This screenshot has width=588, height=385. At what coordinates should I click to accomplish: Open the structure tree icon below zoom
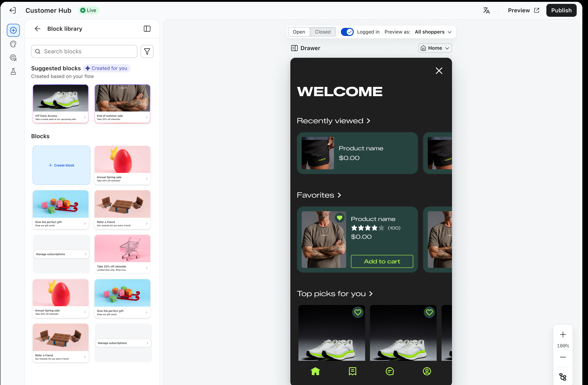pyautogui.click(x=563, y=377)
